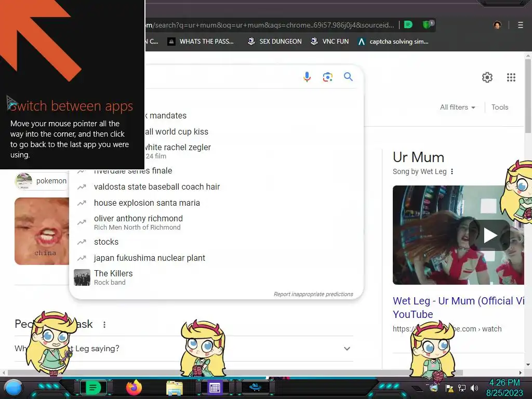Screen dimensions: 532x399
Task: Open the captcha solving sim... bookmark
Action: coord(393,42)
